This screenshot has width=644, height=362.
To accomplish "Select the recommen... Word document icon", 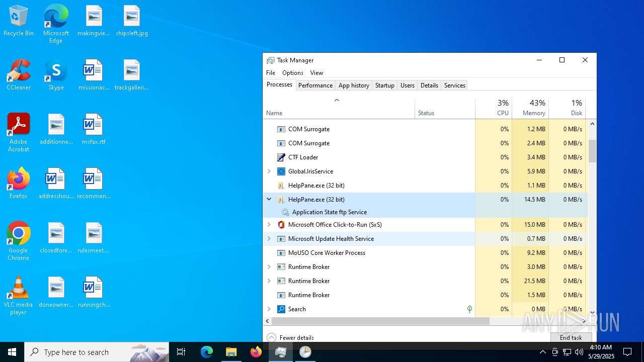I will pos(94,184).
